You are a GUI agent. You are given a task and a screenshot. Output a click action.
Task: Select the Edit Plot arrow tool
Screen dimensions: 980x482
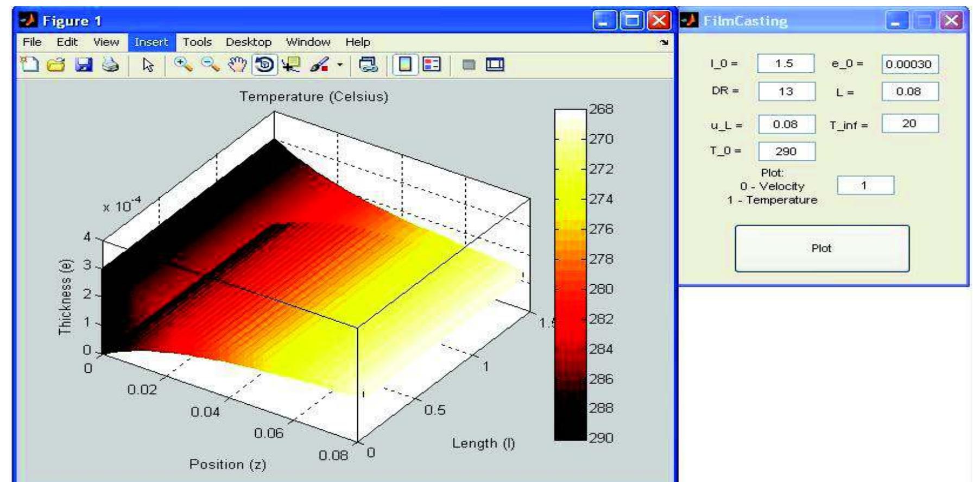click(148, 65)
